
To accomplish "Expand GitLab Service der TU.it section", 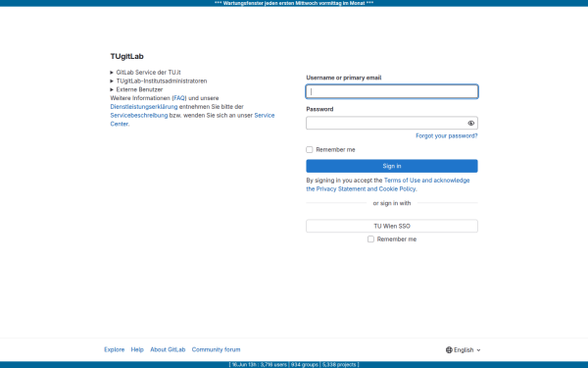I will [x=145, y=72].
